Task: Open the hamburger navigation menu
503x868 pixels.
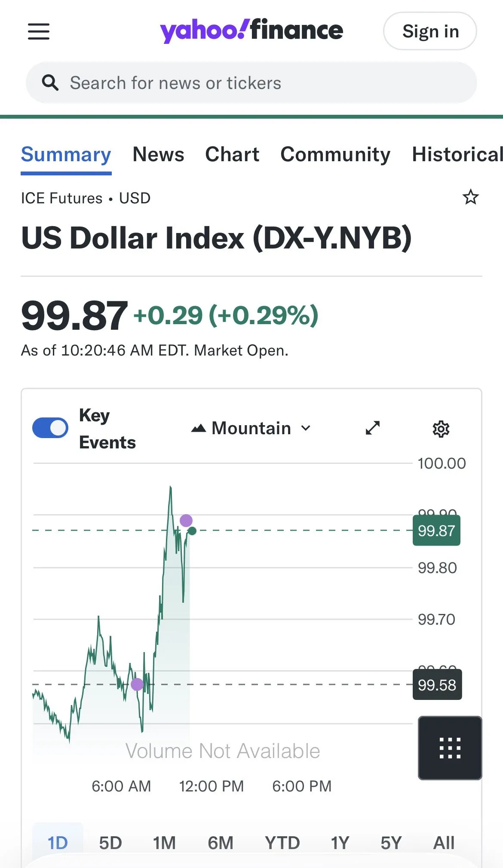Action: tap(39, 31)
